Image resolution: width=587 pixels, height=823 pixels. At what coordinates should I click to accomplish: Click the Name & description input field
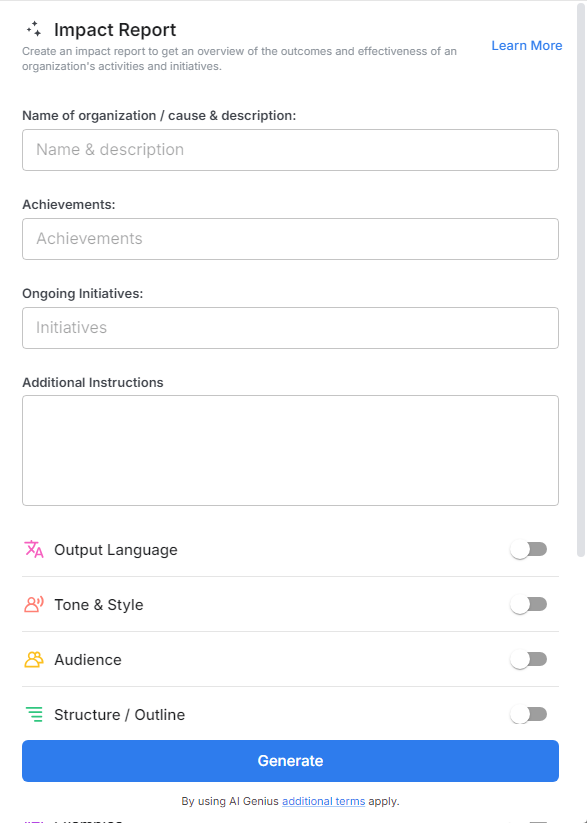[290, 149]
